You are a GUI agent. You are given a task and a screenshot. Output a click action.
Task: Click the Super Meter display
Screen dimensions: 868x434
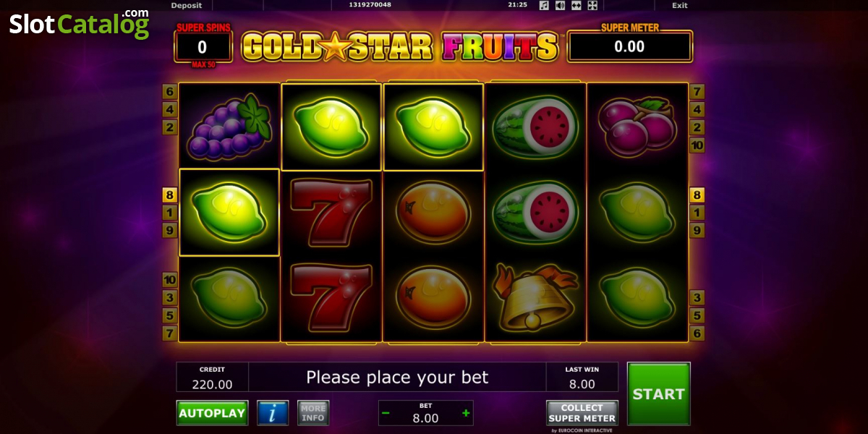coord(630,46)
